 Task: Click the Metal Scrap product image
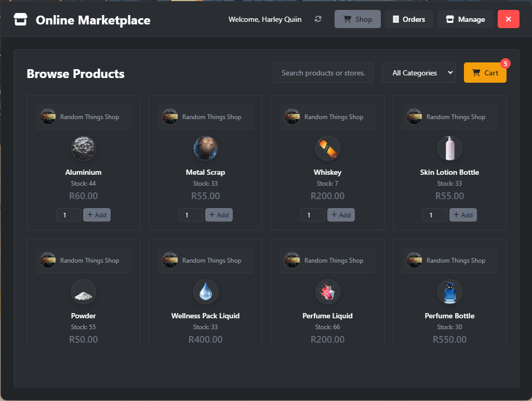coord(206,148)
